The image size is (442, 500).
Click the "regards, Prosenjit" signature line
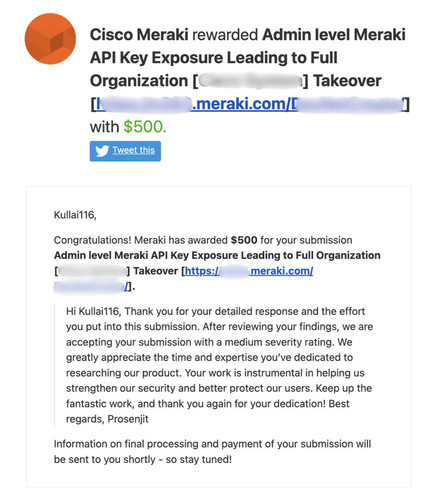pos(107,419)
